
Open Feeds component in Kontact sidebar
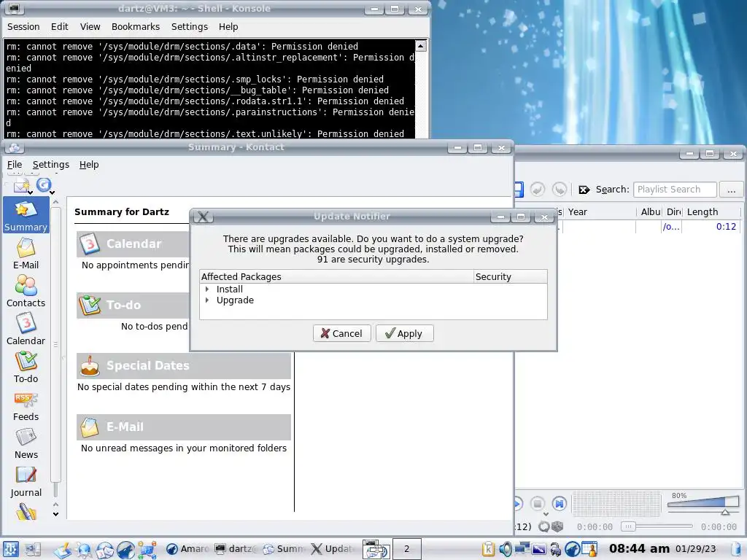(26, 405)
